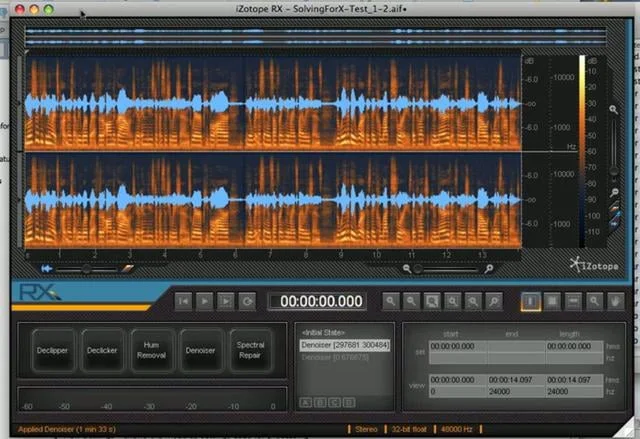The height and width of the screenshot is (439, 640).
Task: Select the time selection tool
Action: pyautogui.click(x=531, y=301)
